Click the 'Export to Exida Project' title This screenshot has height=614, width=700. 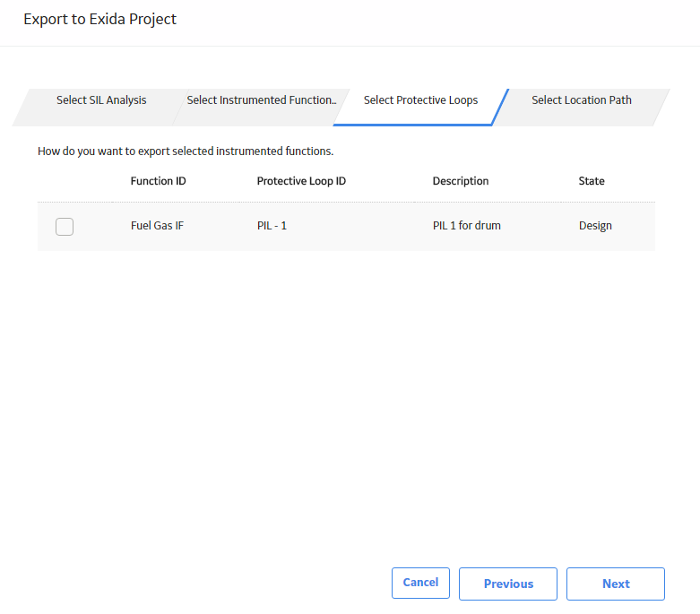pyautogui.click(x=100, y=19)
